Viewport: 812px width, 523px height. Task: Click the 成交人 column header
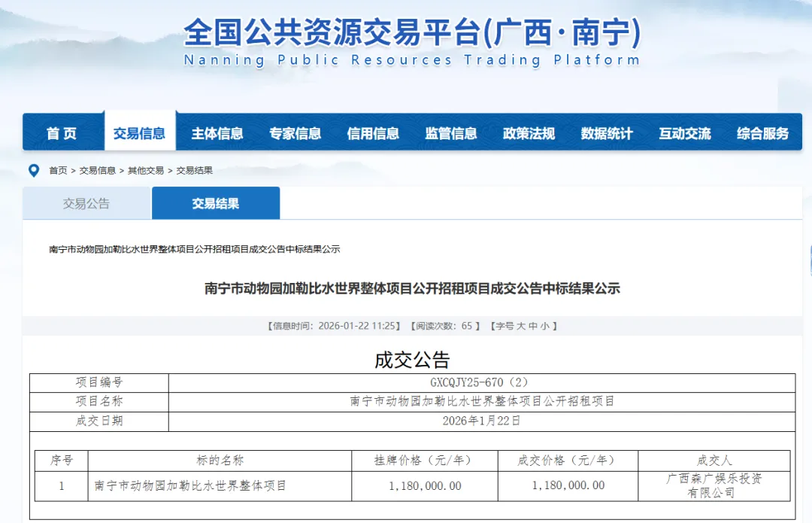click(714, 461)
